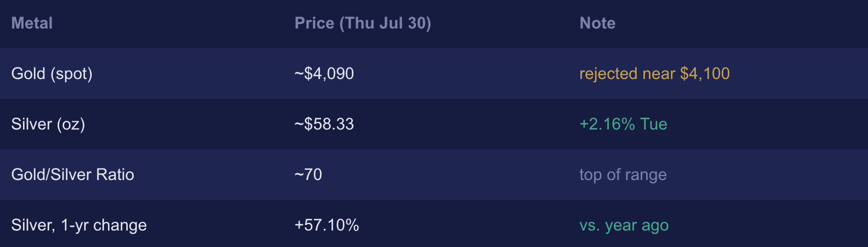The height and width of the screenshot is (247, 868).
Task: Click the Price (Thu Jul 30) column header
Action: click(x=363, y=23)
